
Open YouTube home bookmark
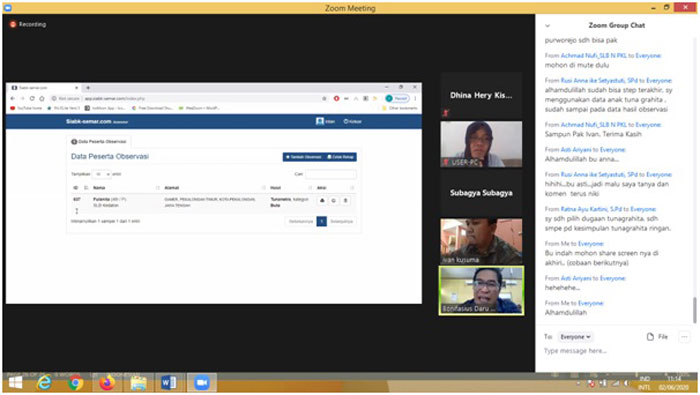click(x=27, y=108)
